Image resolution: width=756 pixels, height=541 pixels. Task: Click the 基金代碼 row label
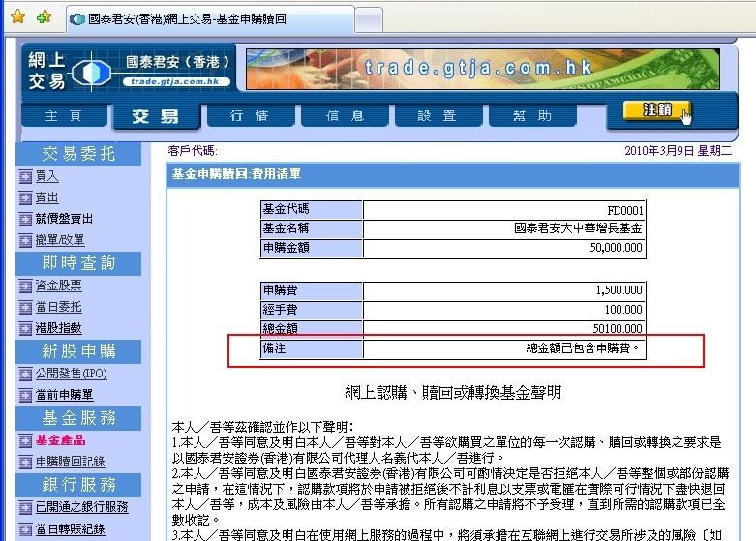coord(286,209)
